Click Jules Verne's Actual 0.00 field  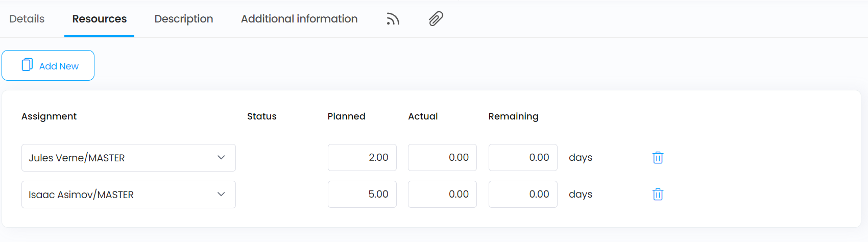click(x=442, y=158)
